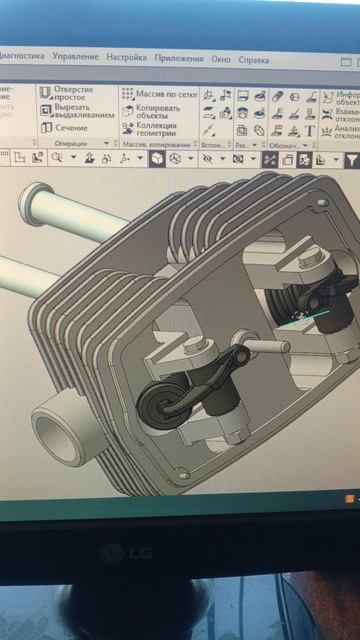Screen dimensions: 360x640
Task: Click the ring-shaped dimension icon
Action: 242,113
